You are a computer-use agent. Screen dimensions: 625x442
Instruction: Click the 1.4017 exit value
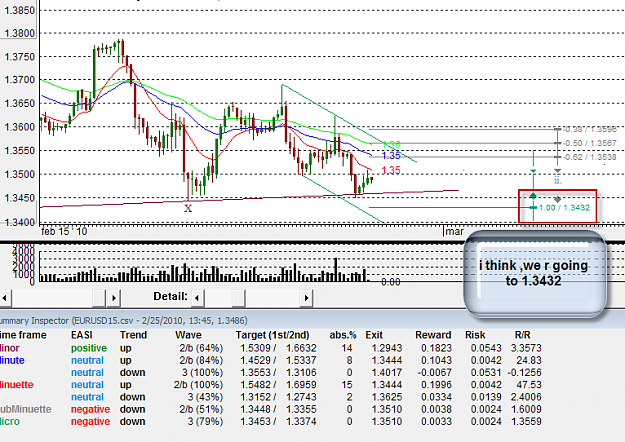coord(386,373)
